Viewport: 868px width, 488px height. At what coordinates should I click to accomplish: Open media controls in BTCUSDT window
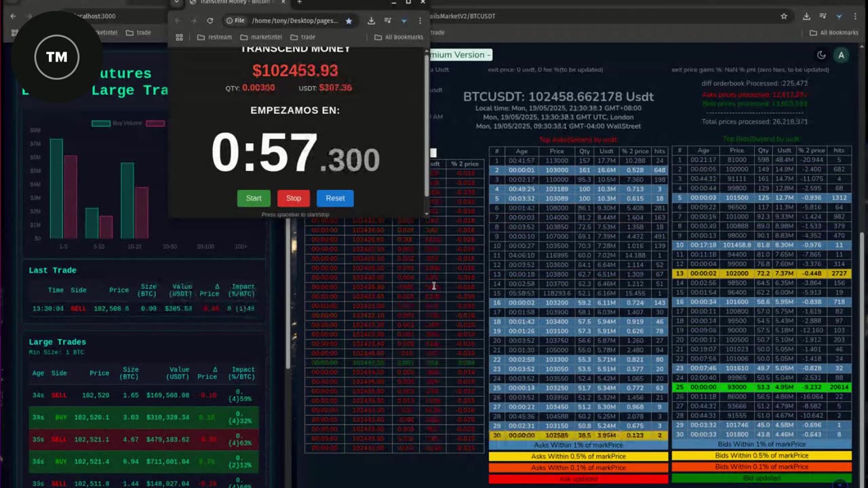(x=823, y=16)
